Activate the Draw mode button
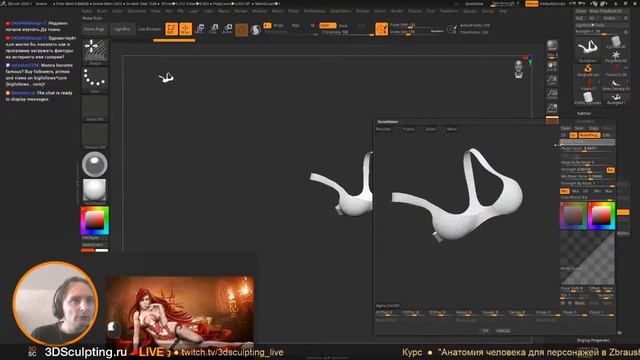Image resolution: width=640 pixels, height=360 pixels. 185,29
